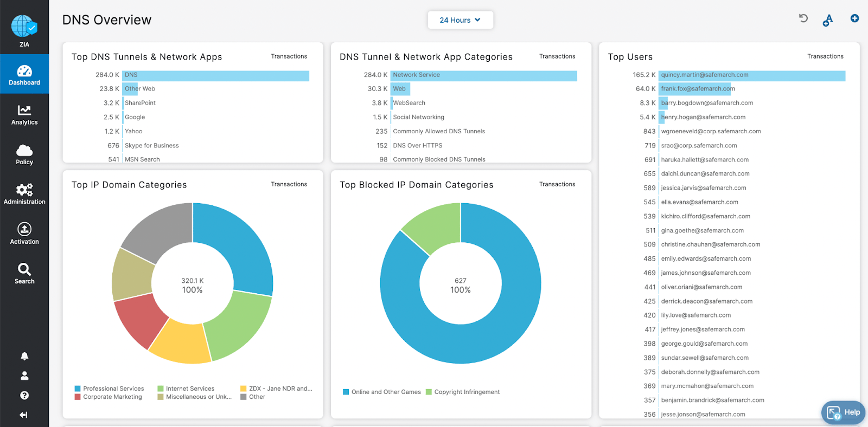Open the Analytics section in sidebar
This screenshot has width=868, height=427.
pyautogui.click(x=24, y=115)
